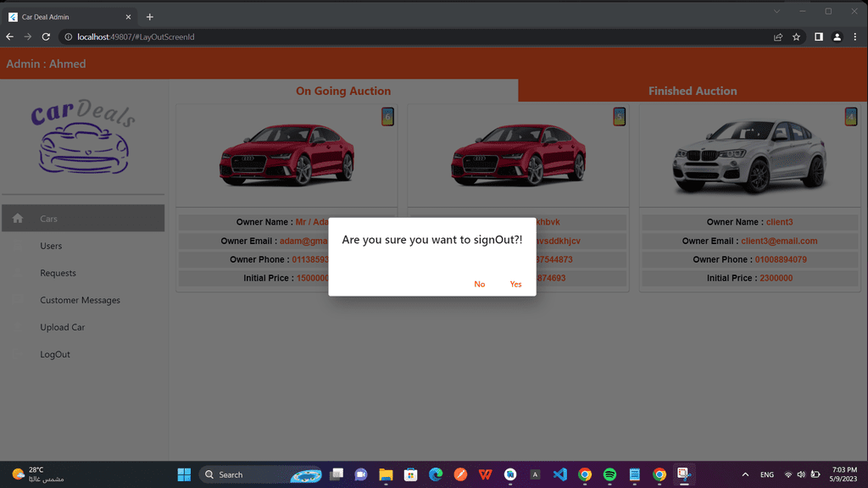This screenshot has height=488, width=868.
Task: Bookmark this page with the star
Action: coord(796,37)
